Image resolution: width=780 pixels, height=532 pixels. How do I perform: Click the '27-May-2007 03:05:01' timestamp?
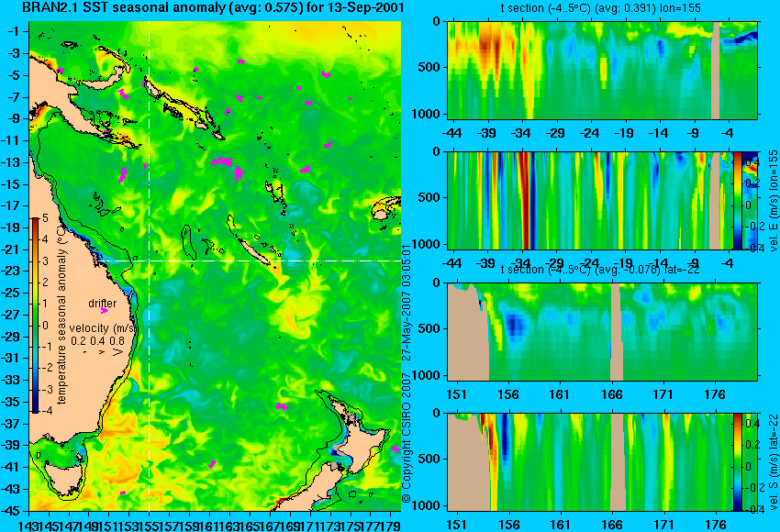click(x=406, y=303)
